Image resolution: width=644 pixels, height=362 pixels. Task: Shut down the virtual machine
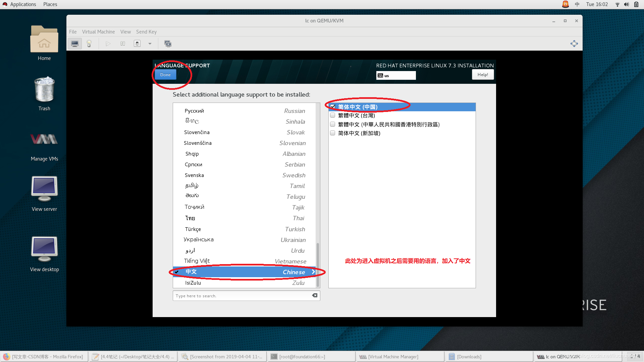[x=137, y=44]
